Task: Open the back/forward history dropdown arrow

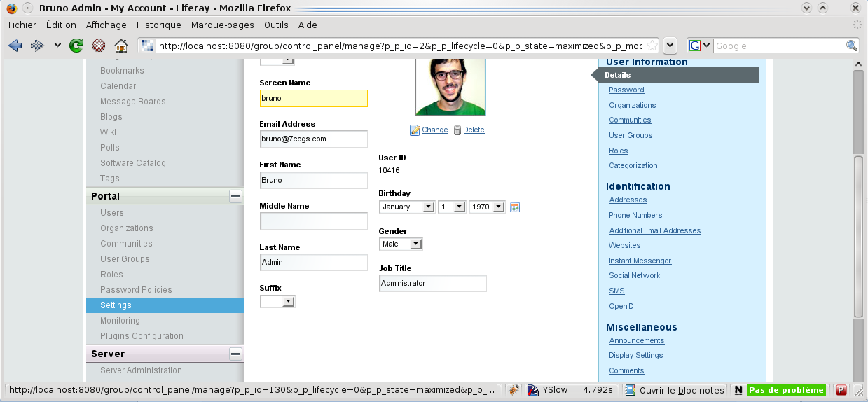Action: (57, 46)
